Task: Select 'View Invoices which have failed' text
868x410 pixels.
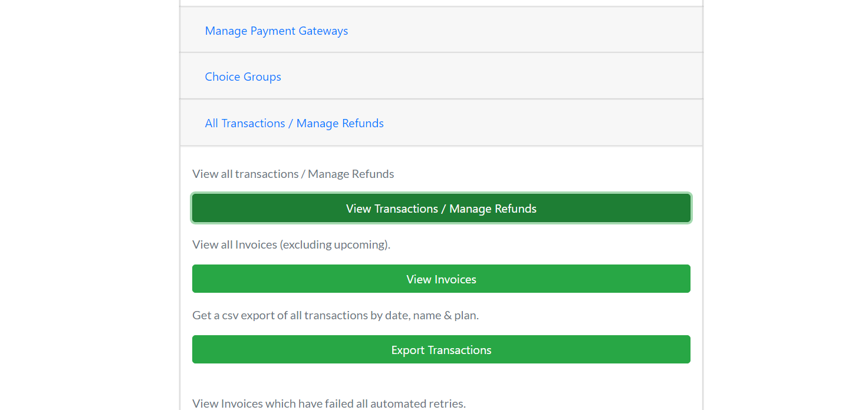Action: 272,404
